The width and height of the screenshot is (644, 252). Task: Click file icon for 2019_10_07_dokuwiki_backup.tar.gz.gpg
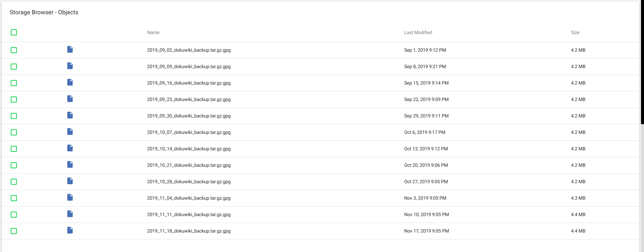(70, 132)
